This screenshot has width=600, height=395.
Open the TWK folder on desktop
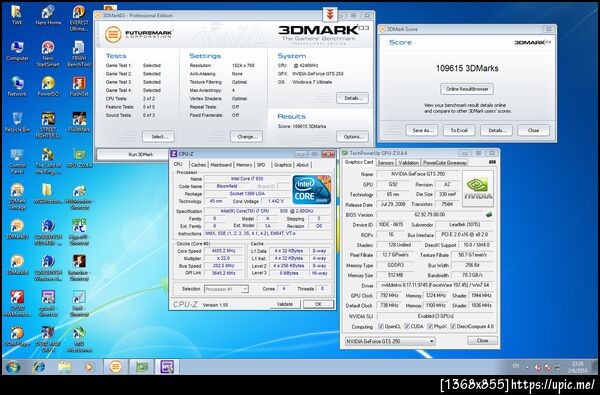point(17,15)
